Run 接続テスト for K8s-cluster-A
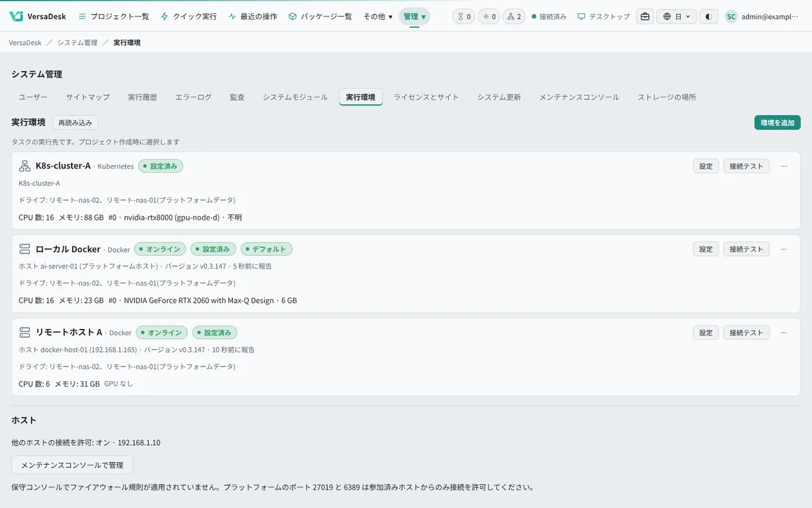 tap(746, 166)
